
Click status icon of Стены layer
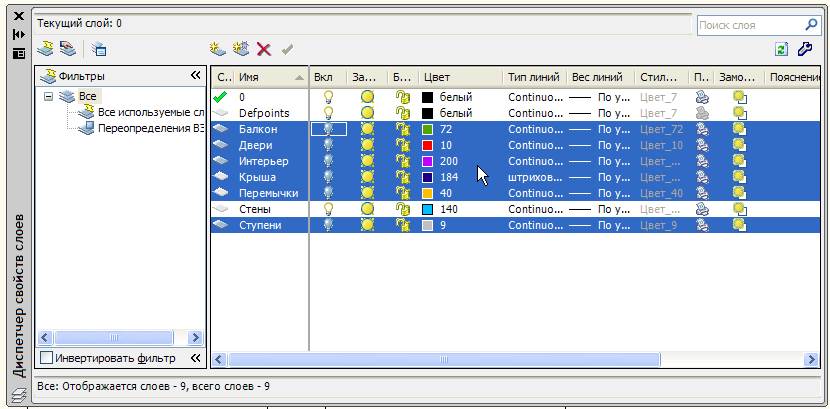(220, 210)
